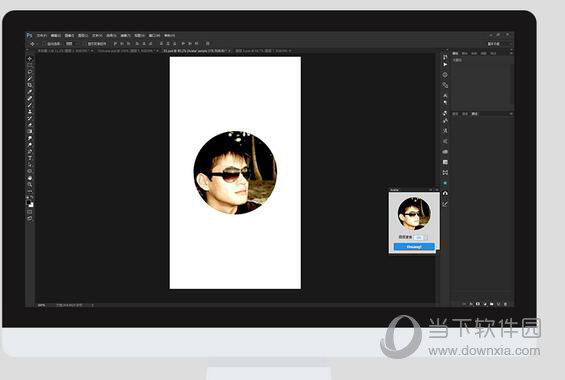This screenshot has height=380, width=565.
Task: Click the blue button in plugin panel
Action: [x=414, y=247]
